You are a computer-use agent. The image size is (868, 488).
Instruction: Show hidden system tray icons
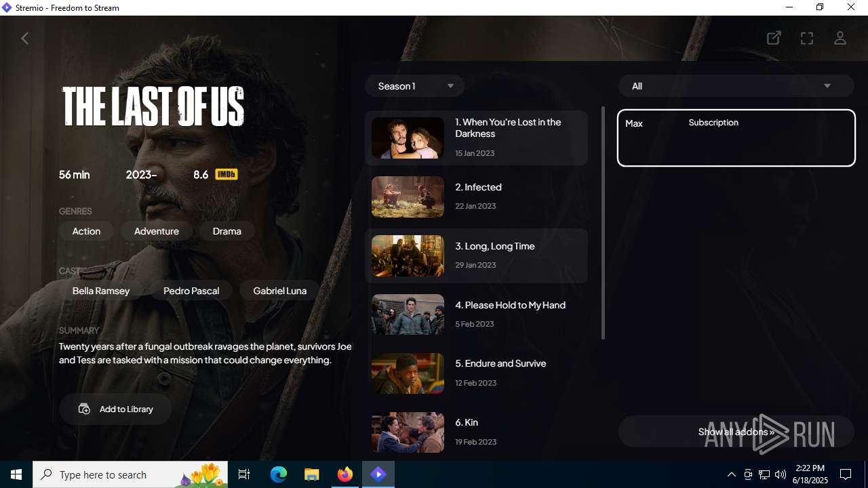(731, 474)
